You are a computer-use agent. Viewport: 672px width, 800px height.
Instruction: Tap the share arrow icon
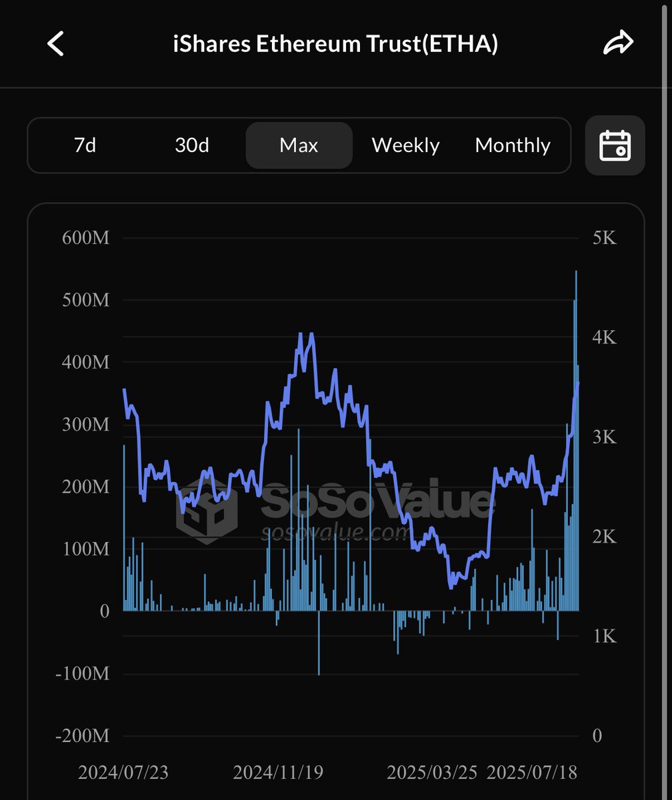point(618,44)
